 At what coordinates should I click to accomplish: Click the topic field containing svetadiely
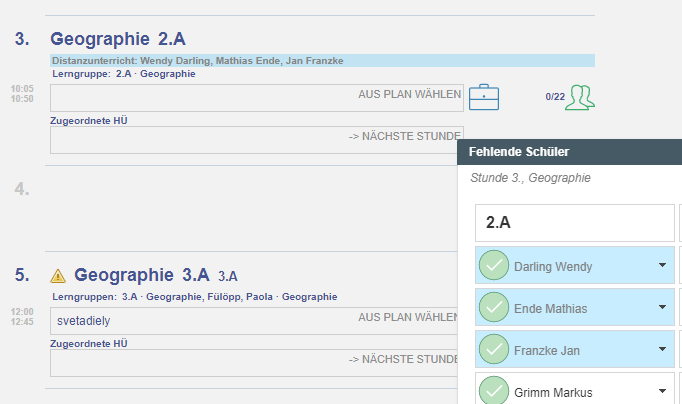tap(254, 321)
